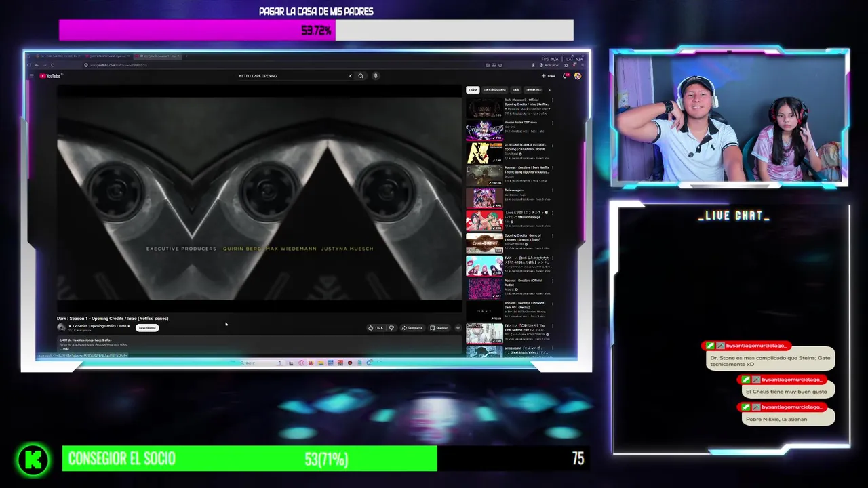The image size is (868, 488).
Task: Open Apparat Goodbye Dark Netflix Theme video
Action: [x=484, y=176]
